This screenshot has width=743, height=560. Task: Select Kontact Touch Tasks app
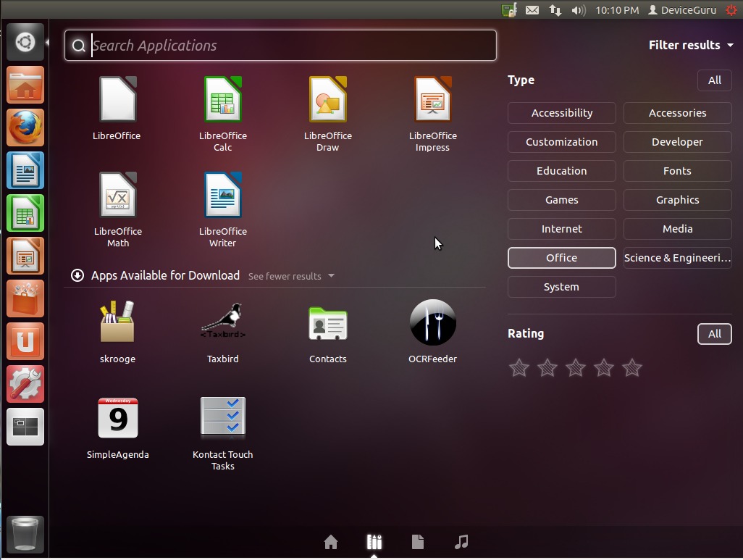[223, 433]
